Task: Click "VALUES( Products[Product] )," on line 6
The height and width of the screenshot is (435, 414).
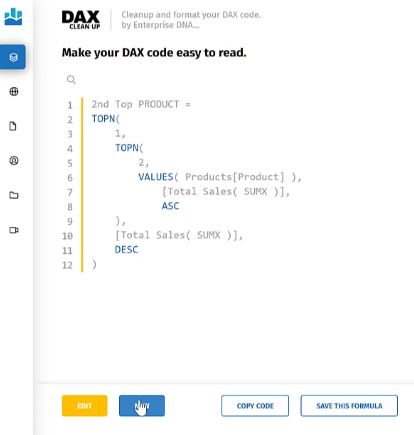Action: tap(220, 177)
